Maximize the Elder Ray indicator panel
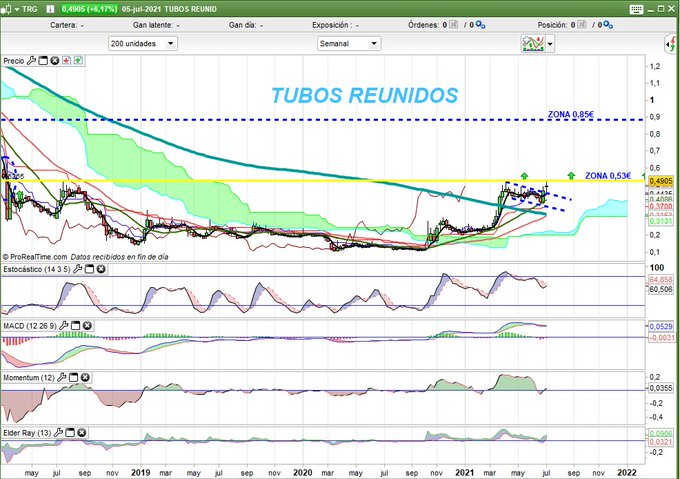The height and width of the screenshot is (479, 680). tap(70, 433)
